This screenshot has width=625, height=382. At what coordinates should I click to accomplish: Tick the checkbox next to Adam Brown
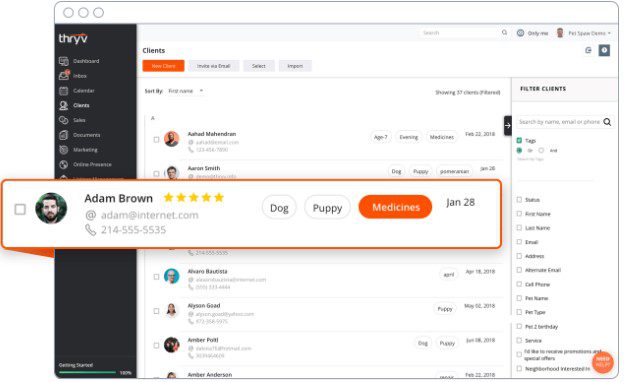(x=20, y=209)
